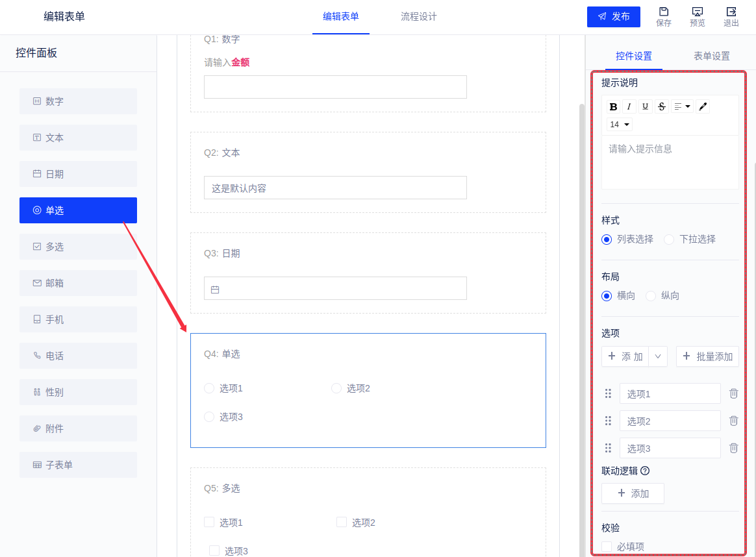
Task: Toggle bold formatting in hint editor
Action: pyautogui.click(x=613, y=106)
